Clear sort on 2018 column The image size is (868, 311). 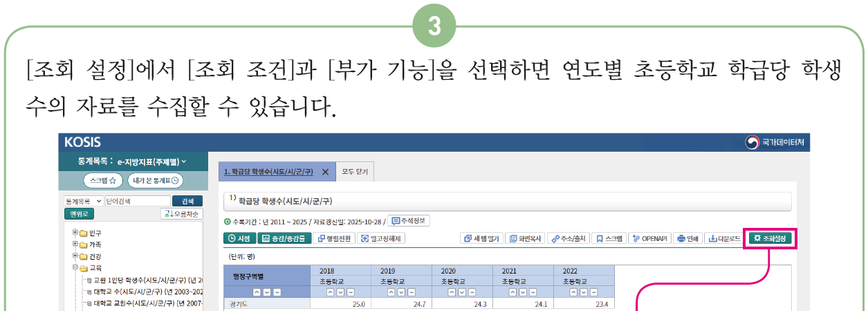tap(350, 292)
